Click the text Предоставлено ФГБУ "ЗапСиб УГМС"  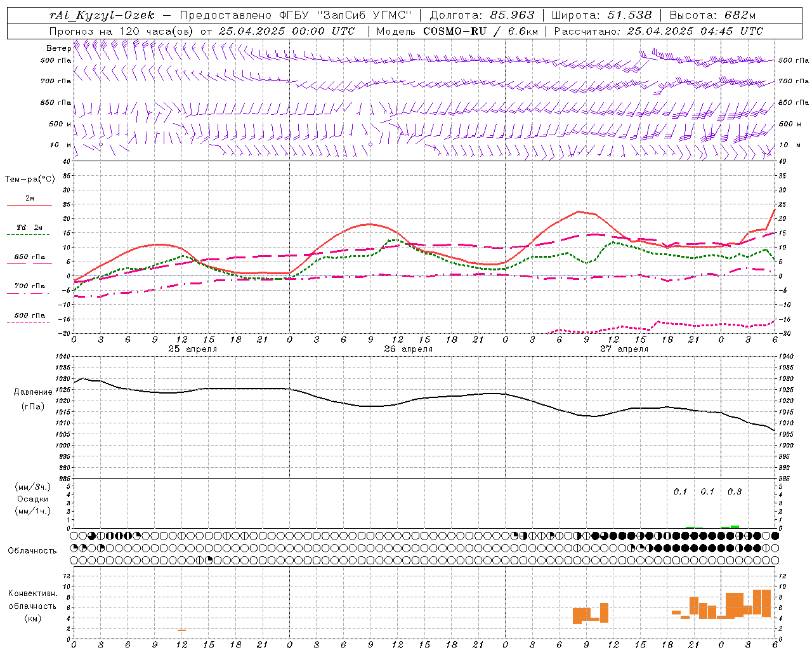click(x=297, y=15)
